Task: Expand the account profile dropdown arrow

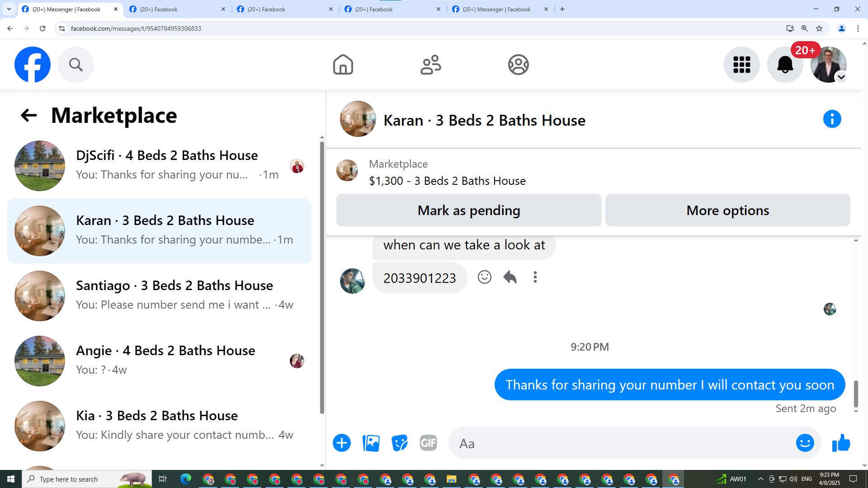Action: [x=841, y=77]
